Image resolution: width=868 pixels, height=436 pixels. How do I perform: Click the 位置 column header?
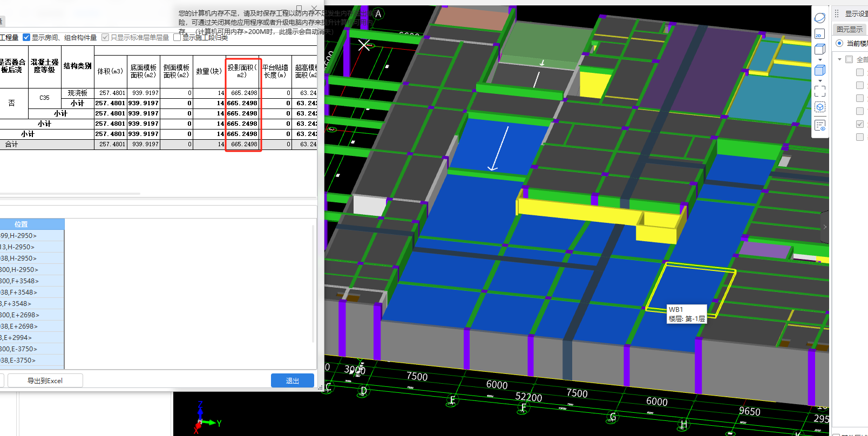coord(32,224)
